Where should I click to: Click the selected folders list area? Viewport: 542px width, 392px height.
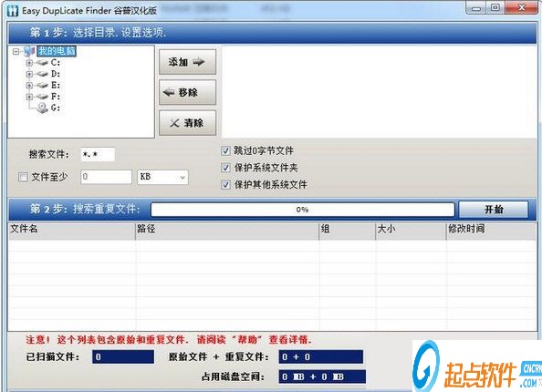[379, 91]
